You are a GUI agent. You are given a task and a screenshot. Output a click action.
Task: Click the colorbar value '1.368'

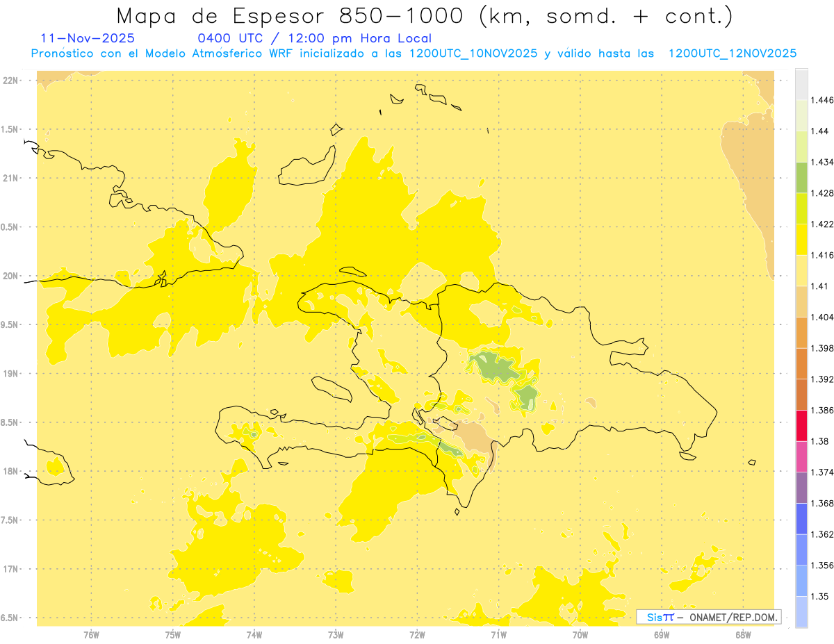(822, 504)
